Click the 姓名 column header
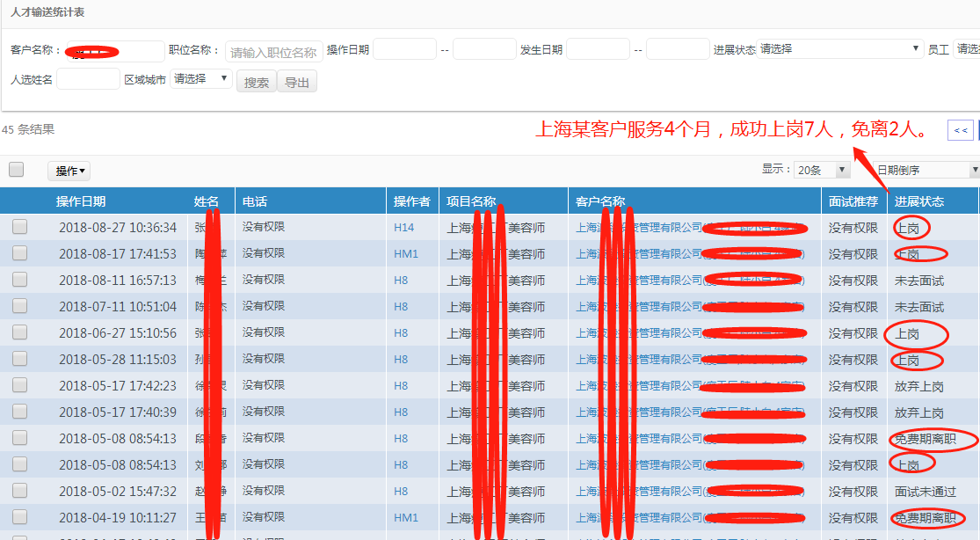 point(207,201)
